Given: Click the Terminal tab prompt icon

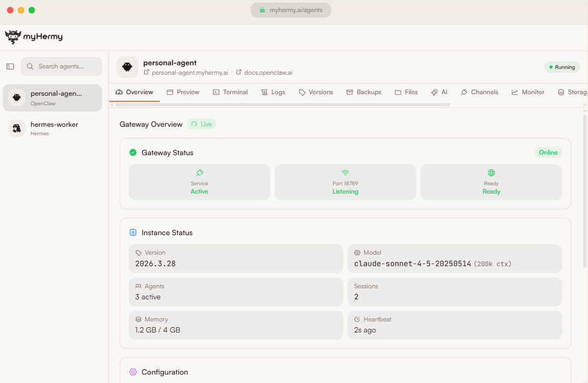Looking at the screenshot, I should (x=216, y=92).
